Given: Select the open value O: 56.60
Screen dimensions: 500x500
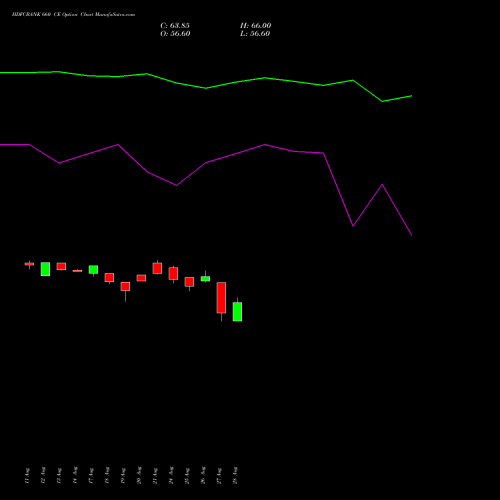Looking at the screenshot, I should 175,34.
